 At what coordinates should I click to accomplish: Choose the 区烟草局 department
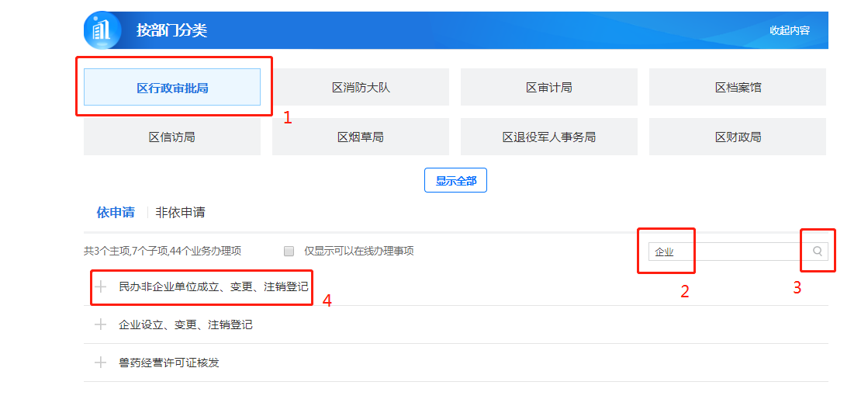click(361, 137)
